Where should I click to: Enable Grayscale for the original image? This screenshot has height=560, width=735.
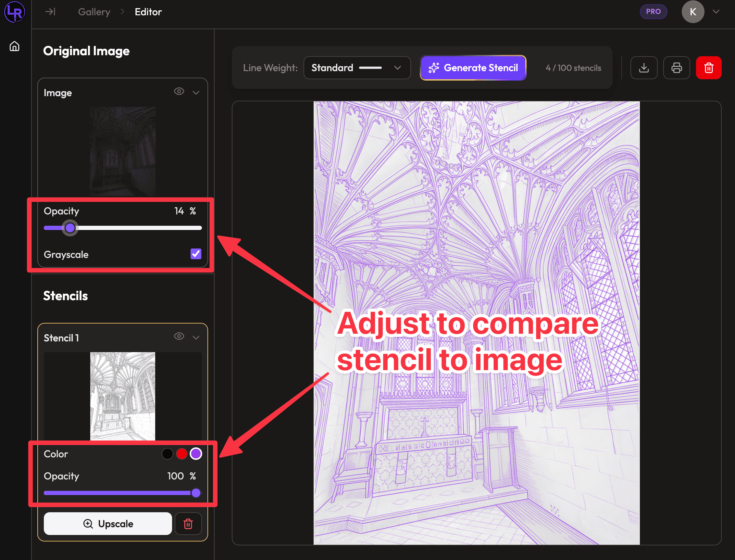pyautogui.click(x=195, y=254)
